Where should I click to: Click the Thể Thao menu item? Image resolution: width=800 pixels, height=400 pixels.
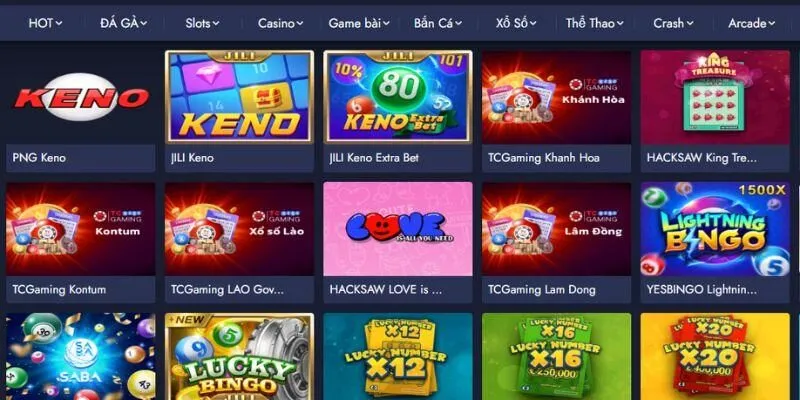click(594, 23)
